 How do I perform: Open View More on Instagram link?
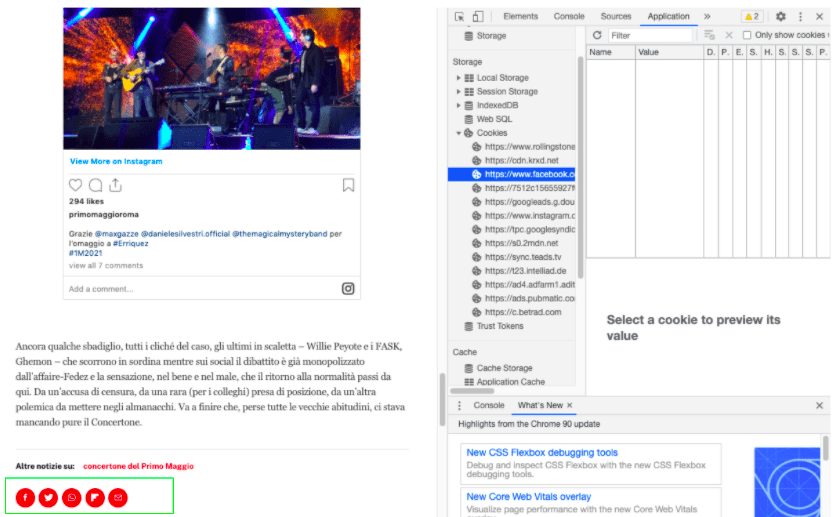[116, 161]
